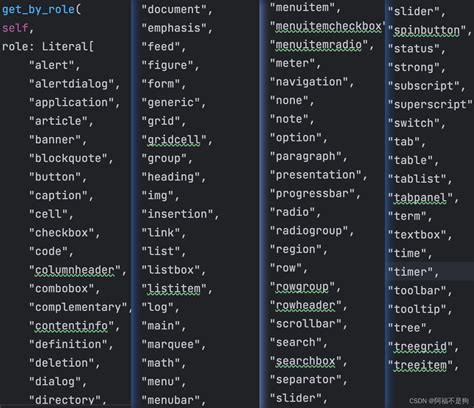The height and width of the screenshot is (408, 474).
Task: Click the "radiogroup" string literal
Action: [309, 231]
